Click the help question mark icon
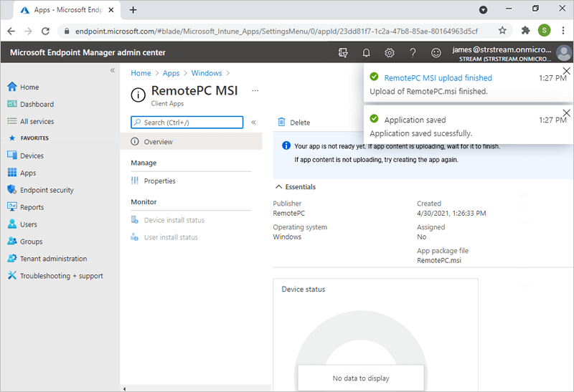Viewport: 574px width, 392px height. click(413, 53)
